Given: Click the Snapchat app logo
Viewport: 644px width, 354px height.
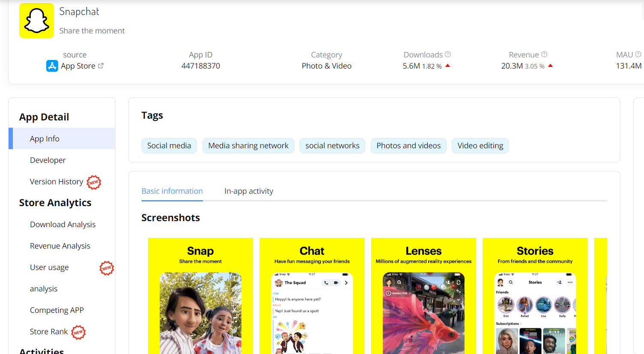Looking at the screenshot, I should click(36, 20).
